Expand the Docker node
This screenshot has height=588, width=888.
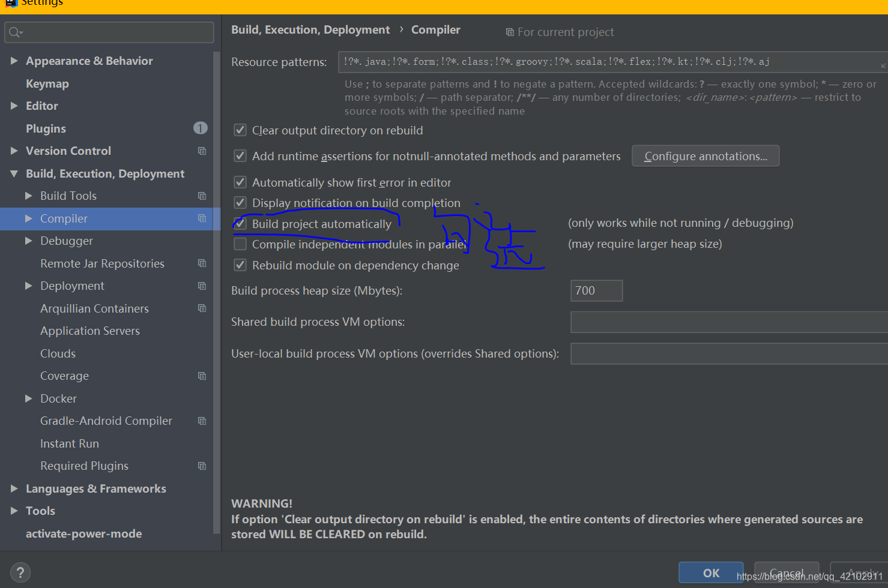coord(28,398)
